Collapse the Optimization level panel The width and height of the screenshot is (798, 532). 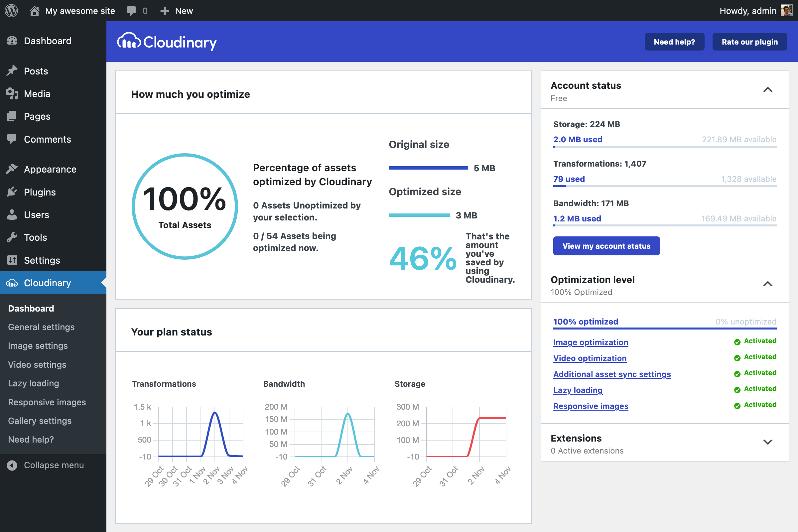pos(768,284)
